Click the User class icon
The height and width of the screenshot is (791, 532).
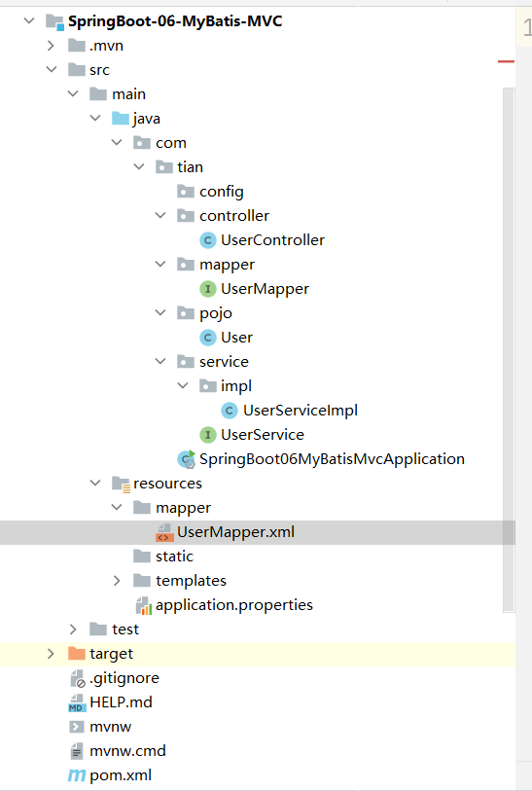tap(208, 338)
